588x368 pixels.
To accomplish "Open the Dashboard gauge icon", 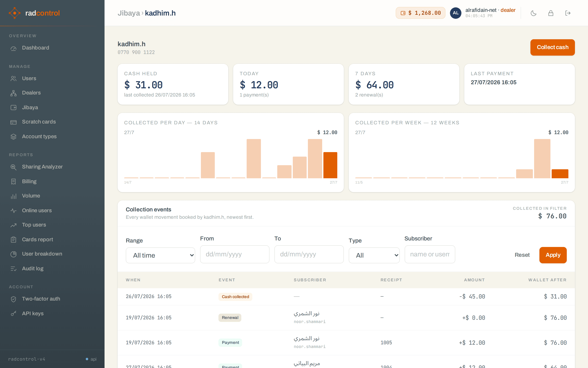I will click(13, 48).
